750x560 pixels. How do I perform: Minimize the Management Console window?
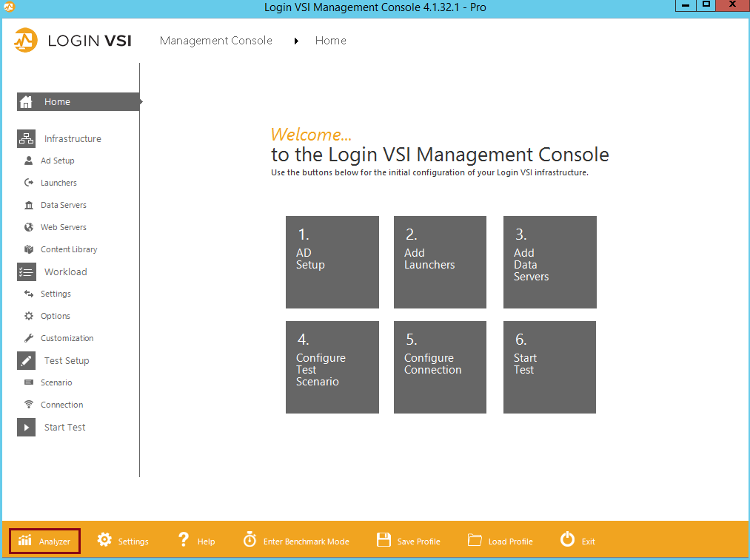pos(686,5)
